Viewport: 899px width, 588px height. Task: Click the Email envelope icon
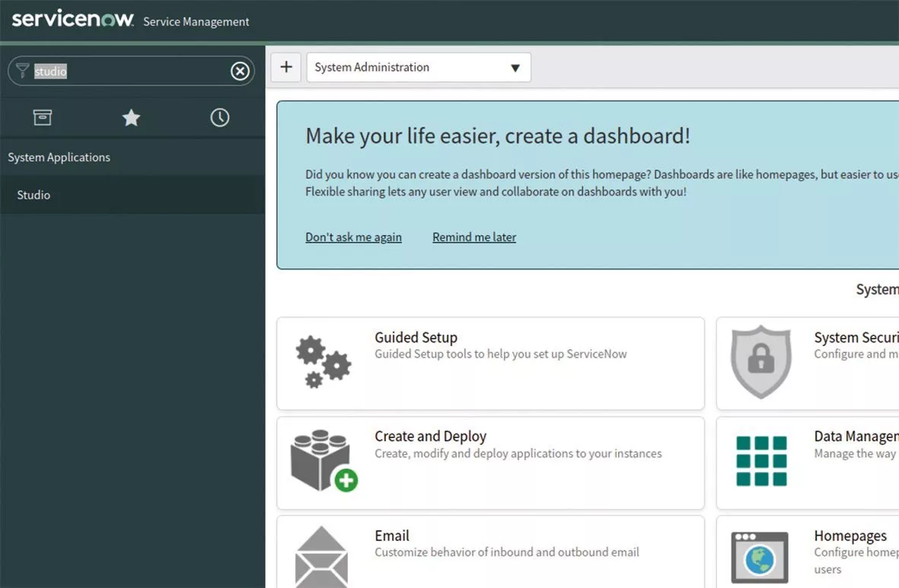click(x=322, y=557)
